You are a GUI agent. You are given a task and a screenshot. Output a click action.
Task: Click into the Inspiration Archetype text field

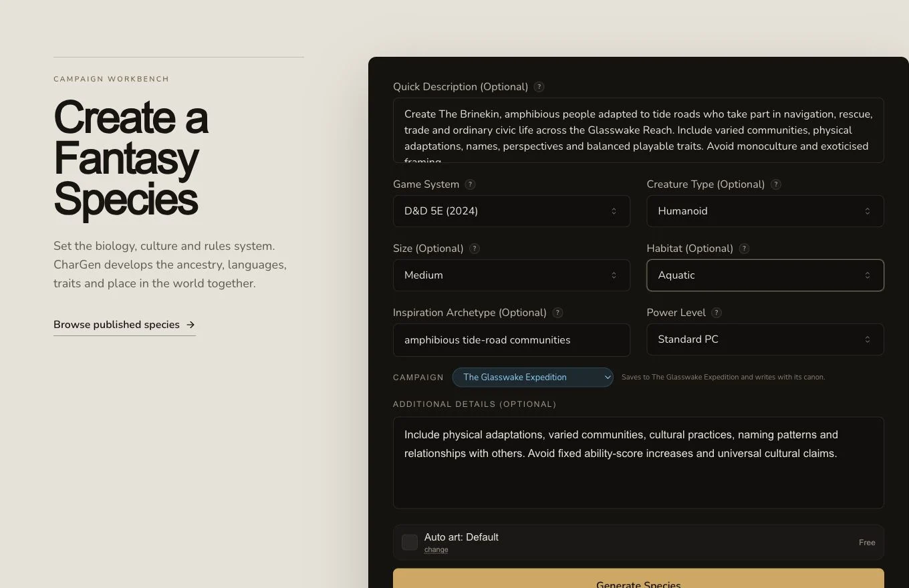511,340
